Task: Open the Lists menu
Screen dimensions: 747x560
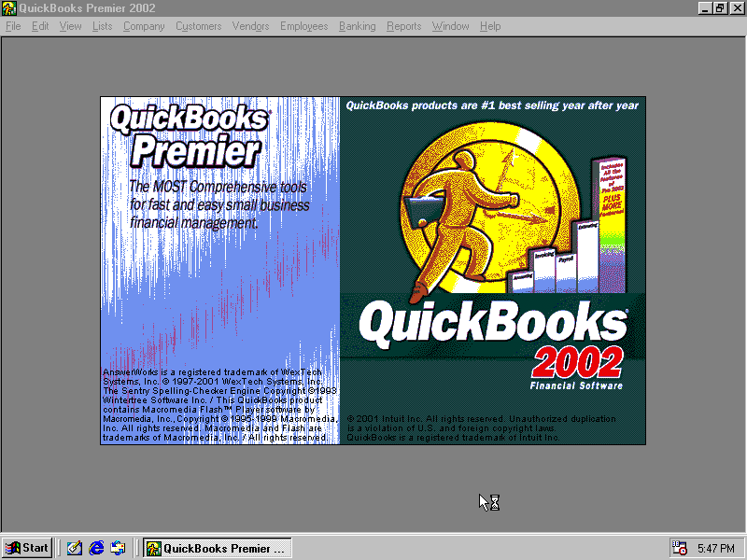Action: point(103,26)
